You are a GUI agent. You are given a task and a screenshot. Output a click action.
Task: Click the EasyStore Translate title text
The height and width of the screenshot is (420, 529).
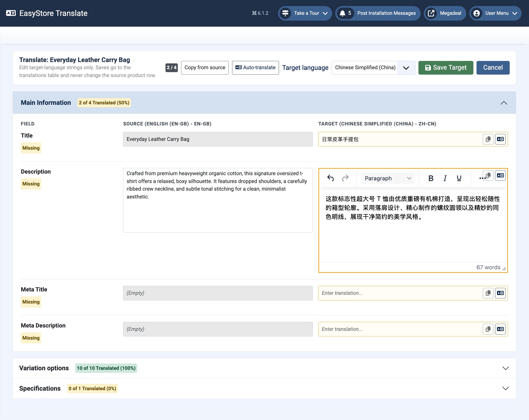tap(54, 13)
